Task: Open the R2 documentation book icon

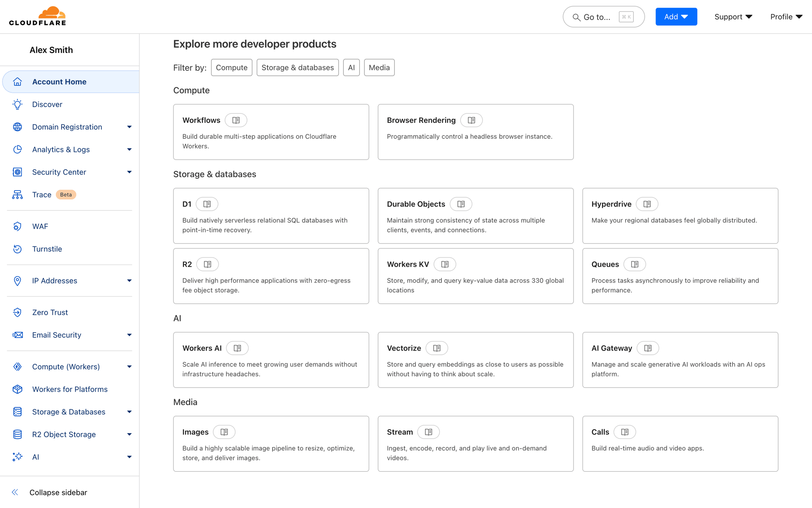Action: coord(207,264)
